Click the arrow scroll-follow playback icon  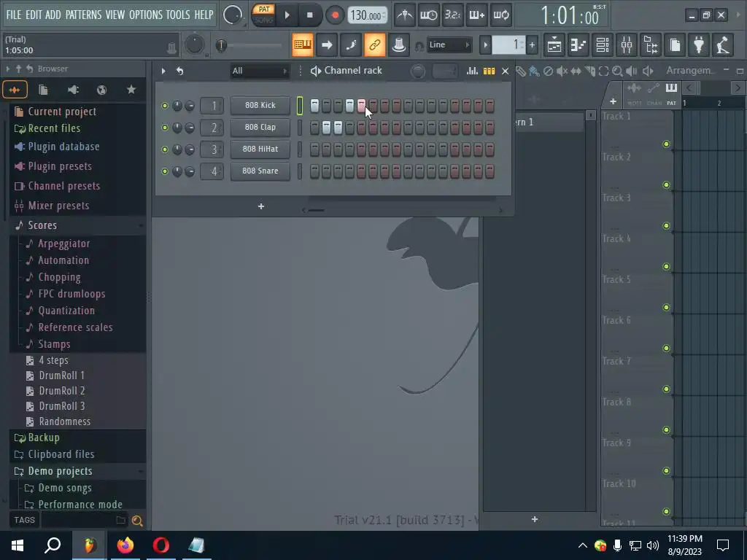pyautogui.click(x=327, y=45)
